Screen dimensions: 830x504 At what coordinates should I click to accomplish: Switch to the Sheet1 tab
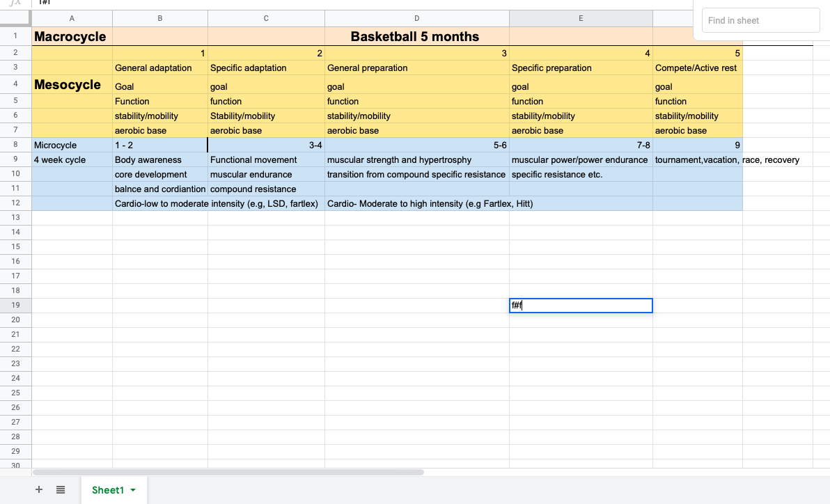point(108,489)
